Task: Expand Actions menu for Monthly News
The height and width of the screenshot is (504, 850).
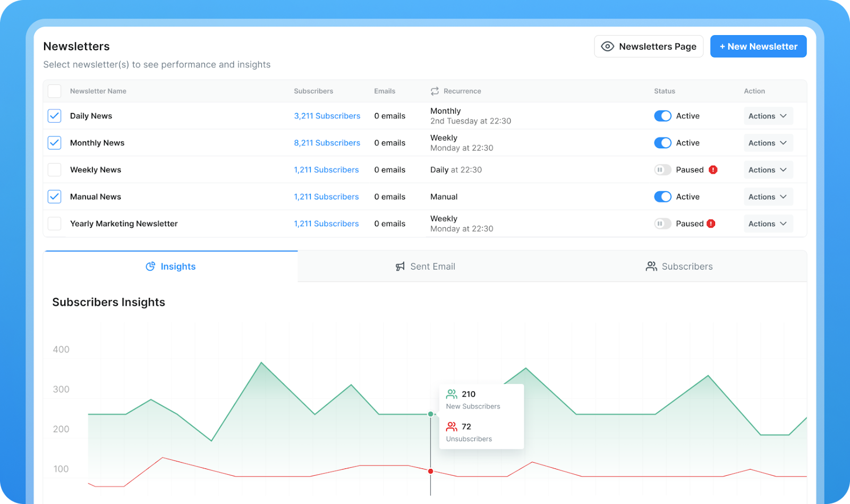Action: [x=768, y=143]
